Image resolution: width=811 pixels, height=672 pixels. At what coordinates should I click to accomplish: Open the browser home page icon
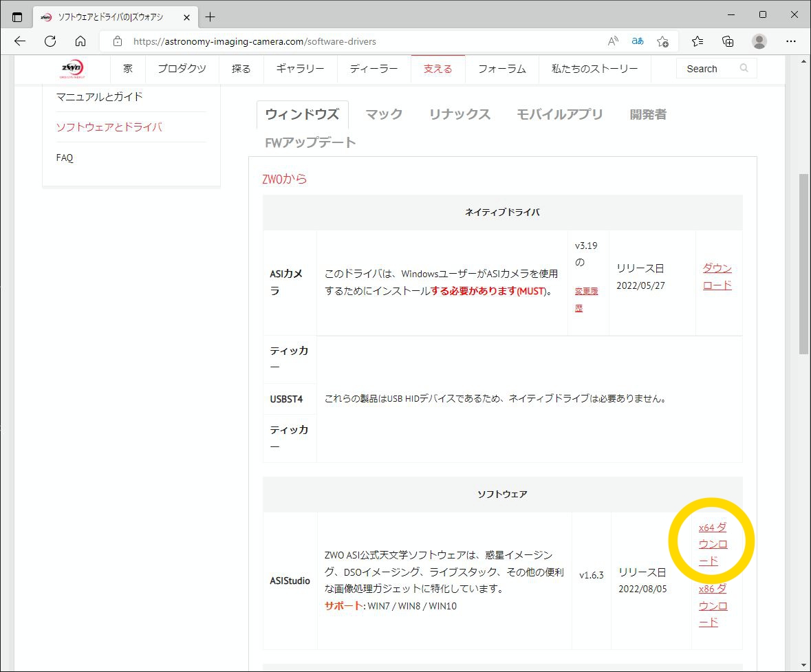click(x=80, y=41)
